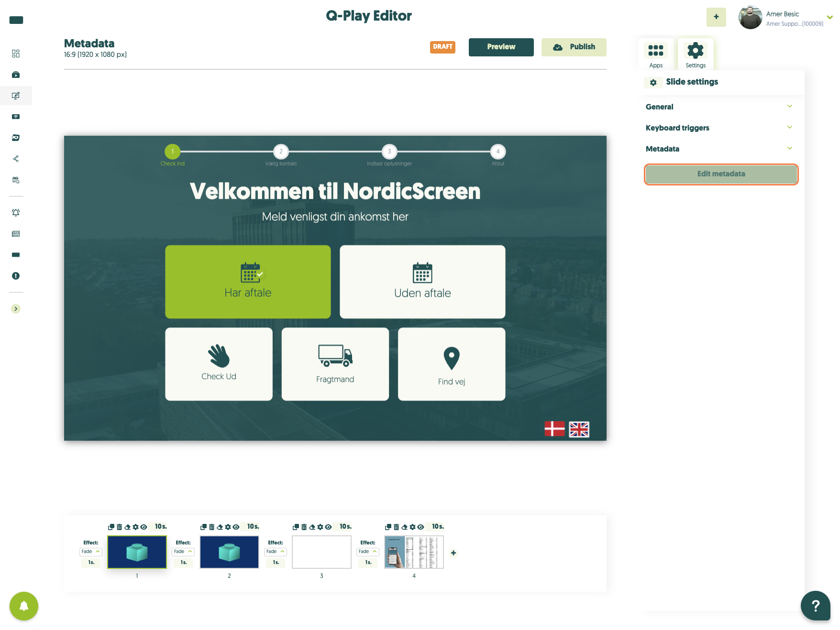Open the Fade effect dropdown before slide 2
The image size is (840, 630).
tap(183, 552)
